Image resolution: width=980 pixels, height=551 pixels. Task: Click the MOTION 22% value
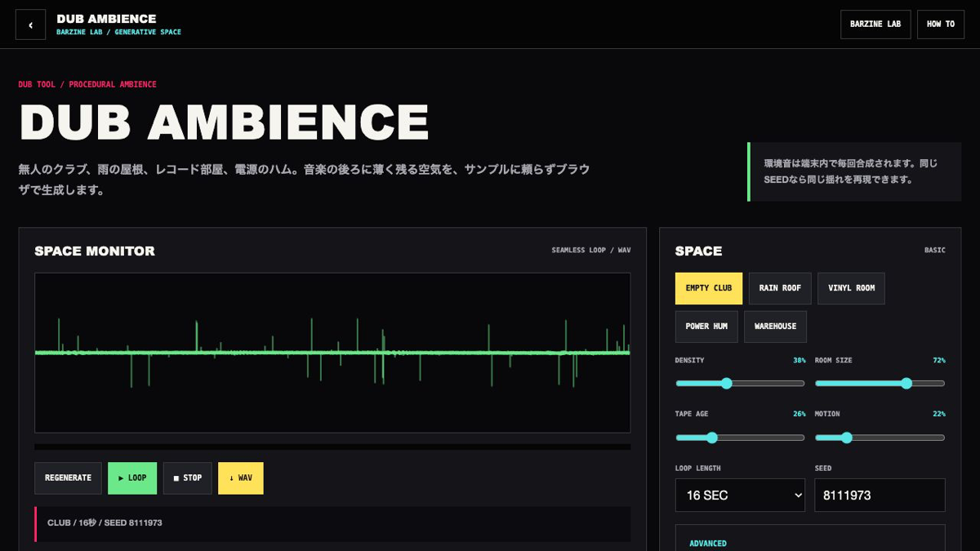pyautogui.click(x=939, y=415)
